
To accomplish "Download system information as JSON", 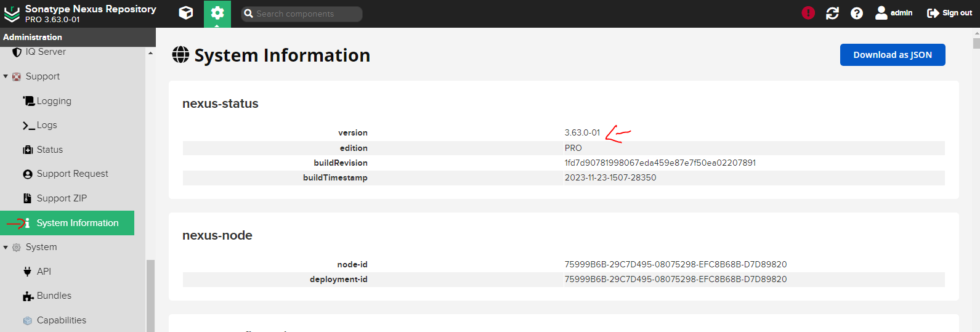I will [x=892, y=55].
